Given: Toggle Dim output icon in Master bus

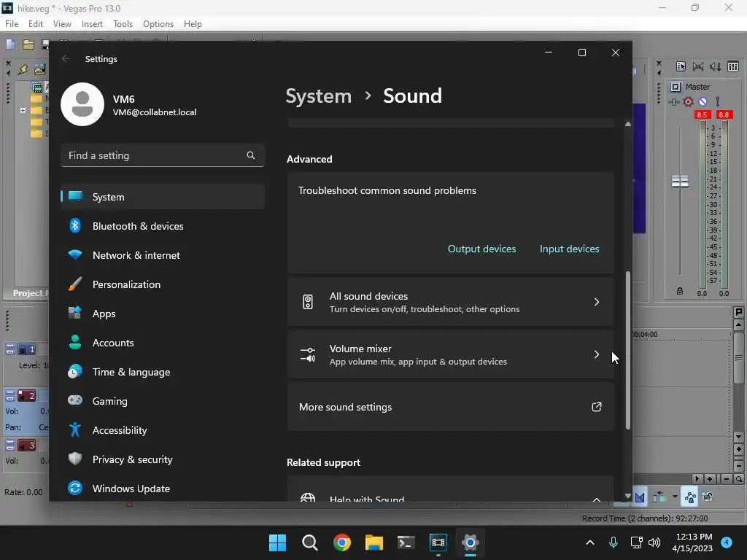Looking at the screenshot, I should tap(715, 66).
